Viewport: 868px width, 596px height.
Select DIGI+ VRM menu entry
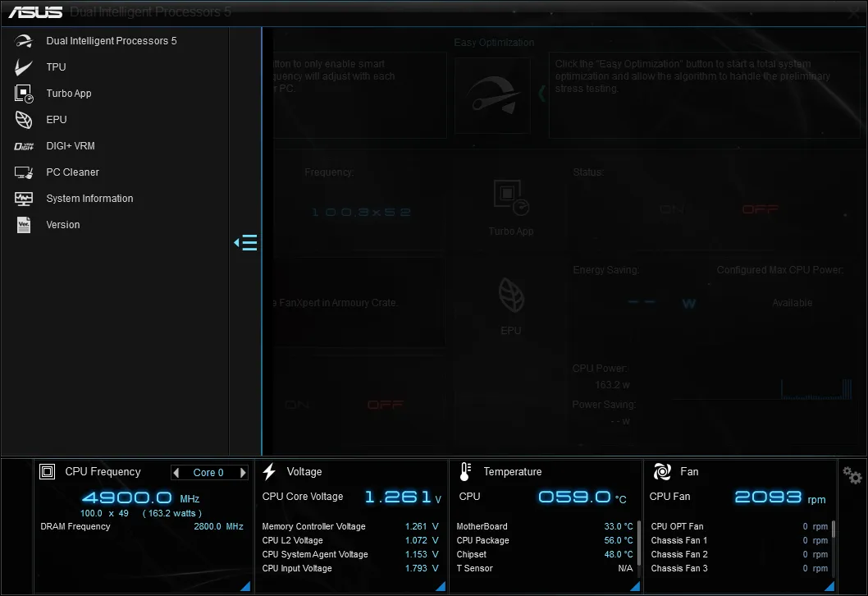(x=71, y=146)
